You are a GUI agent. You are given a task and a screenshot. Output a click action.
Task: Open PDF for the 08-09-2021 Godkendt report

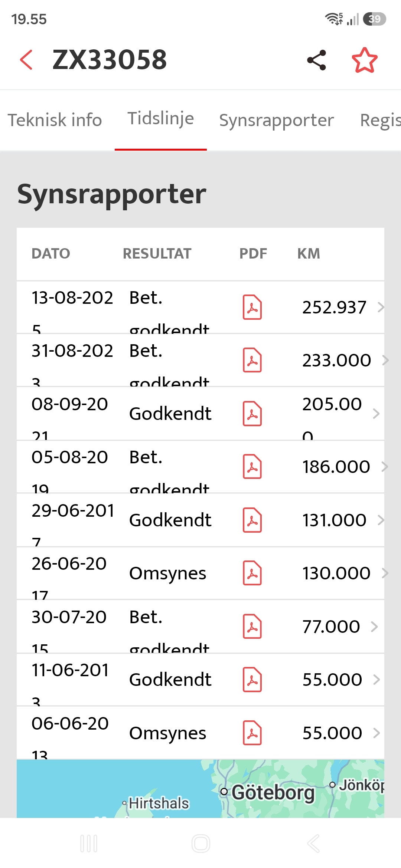tap(252, 414)
